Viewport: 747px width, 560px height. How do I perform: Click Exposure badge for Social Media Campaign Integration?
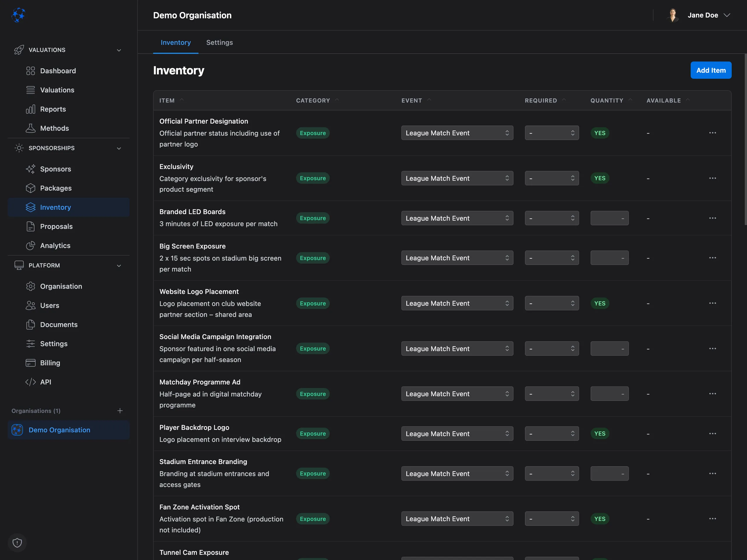313,348
